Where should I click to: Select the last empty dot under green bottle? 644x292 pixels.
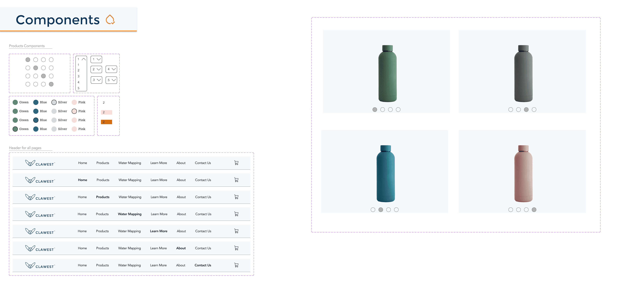(x=398, y=110)
